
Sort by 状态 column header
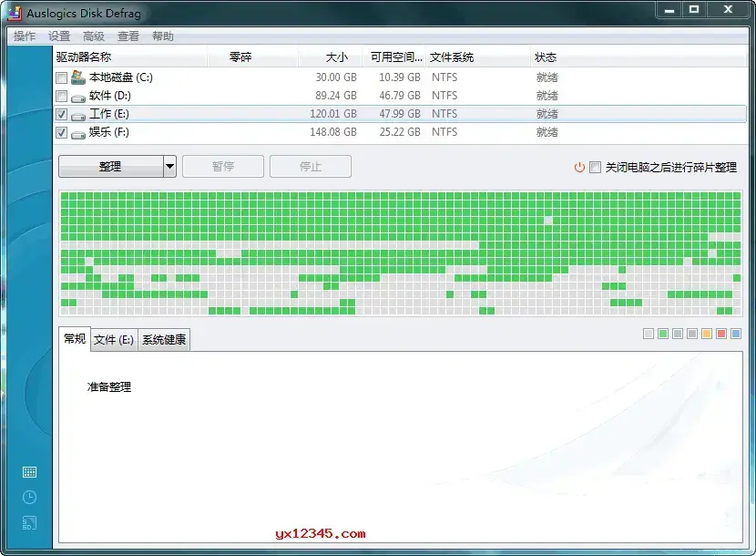pos(639,57)
